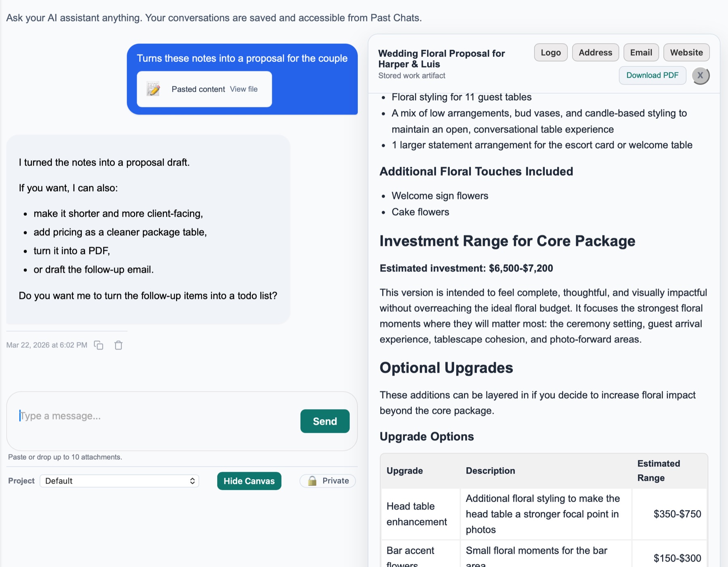Download the proposal as PDF
The width and height of the screenshot is (728, 567).
click(x=652, y=75)
